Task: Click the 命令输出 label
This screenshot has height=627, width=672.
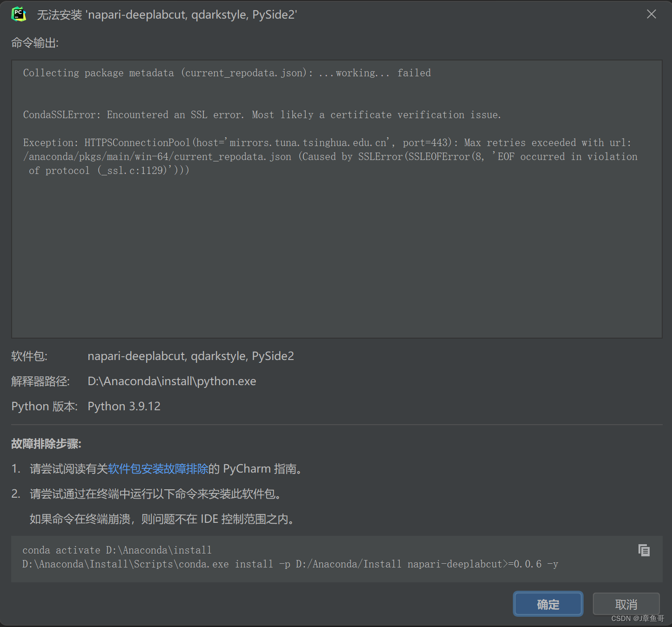Action: click(x=35, y=43)
